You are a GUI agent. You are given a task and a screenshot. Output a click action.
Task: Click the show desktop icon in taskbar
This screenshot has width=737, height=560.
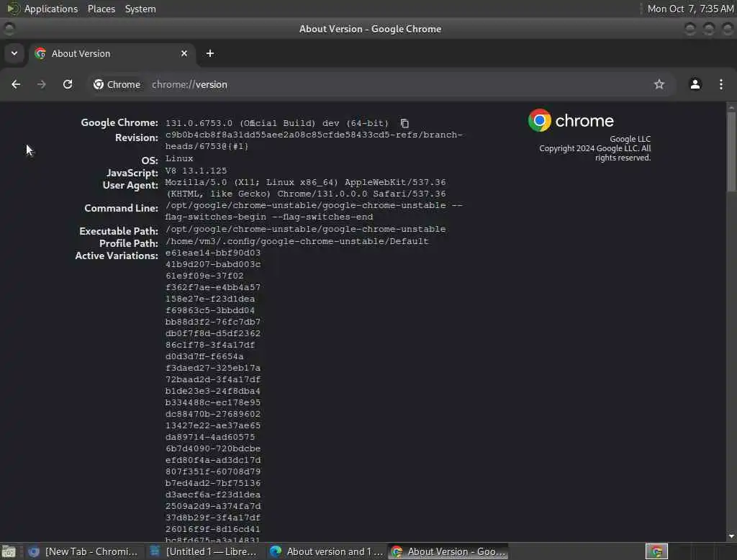point(9,551)
